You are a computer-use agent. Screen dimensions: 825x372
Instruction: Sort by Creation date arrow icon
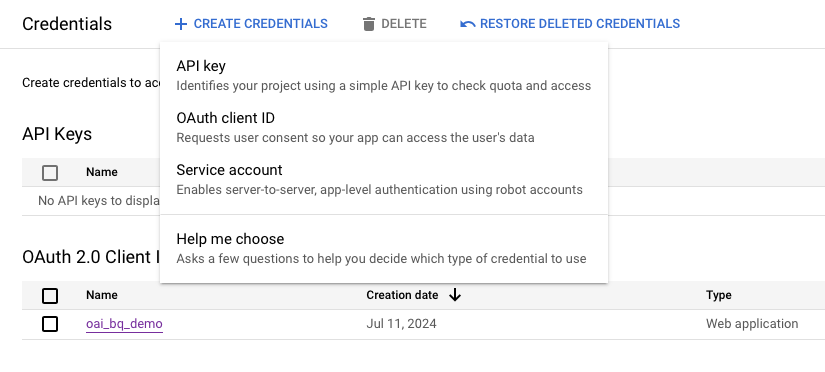coord(455,295)
